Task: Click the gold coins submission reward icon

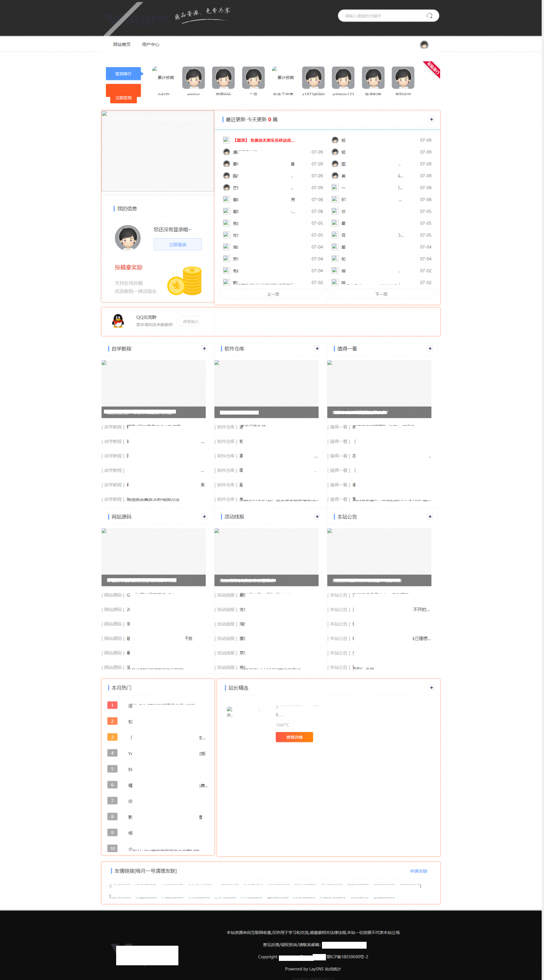Action: point(185,281)
